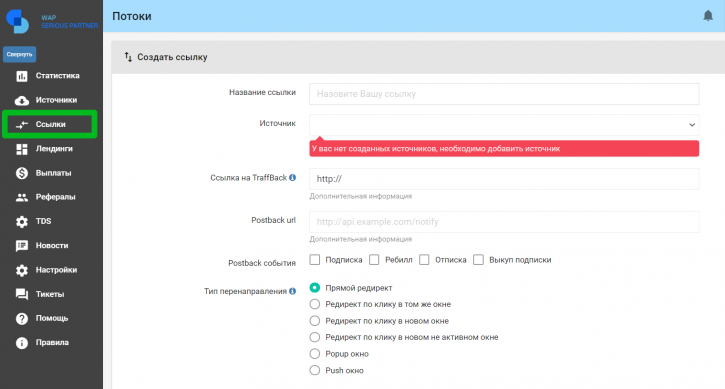This screenshot has width=725, height=389.
Task: Open the notifications bell icon
Action: (708, 16)
